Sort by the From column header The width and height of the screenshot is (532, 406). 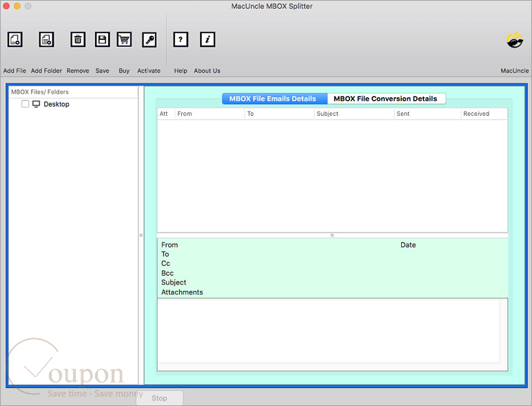click(x=209, y=114)
